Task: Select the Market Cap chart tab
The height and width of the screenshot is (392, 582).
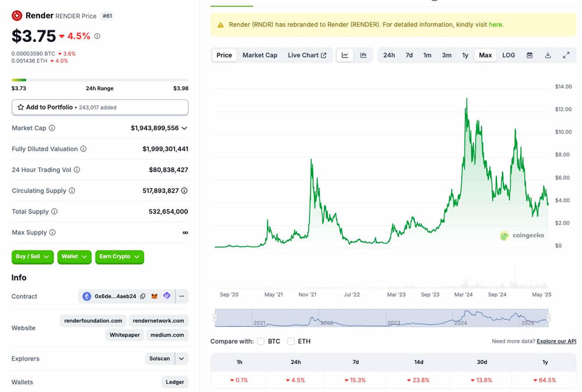Action: [x=260, y=55]
